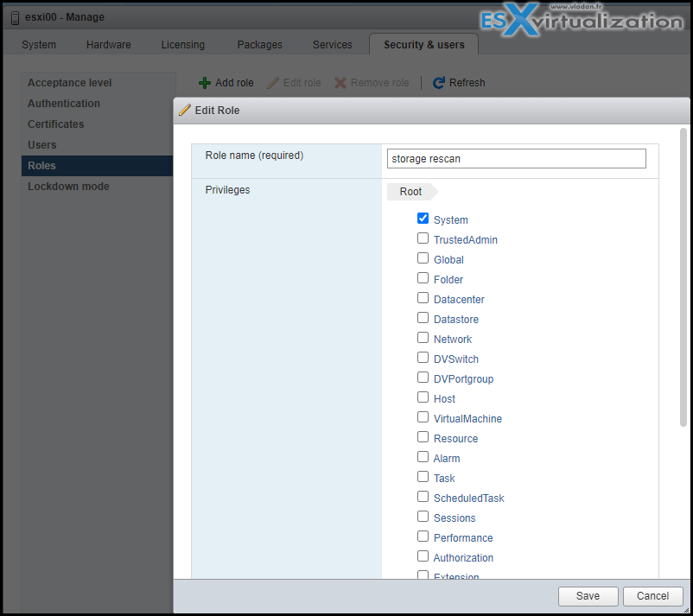Open the Licensing tab

point(183,45)
